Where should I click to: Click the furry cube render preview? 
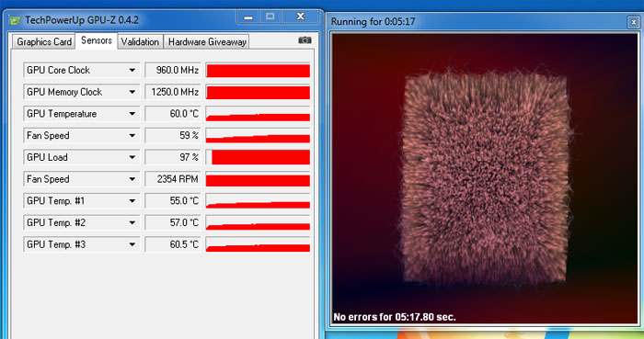tap(485, 178)
